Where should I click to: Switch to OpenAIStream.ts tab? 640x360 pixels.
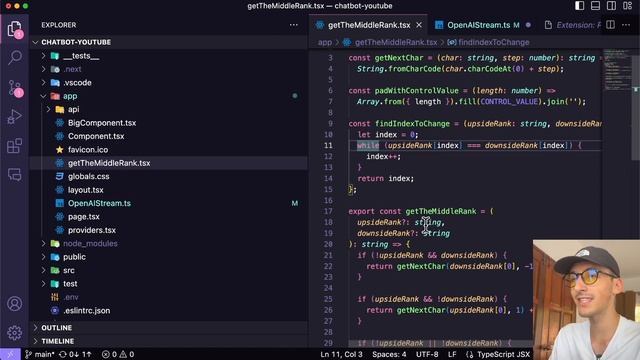coord(483,25)
